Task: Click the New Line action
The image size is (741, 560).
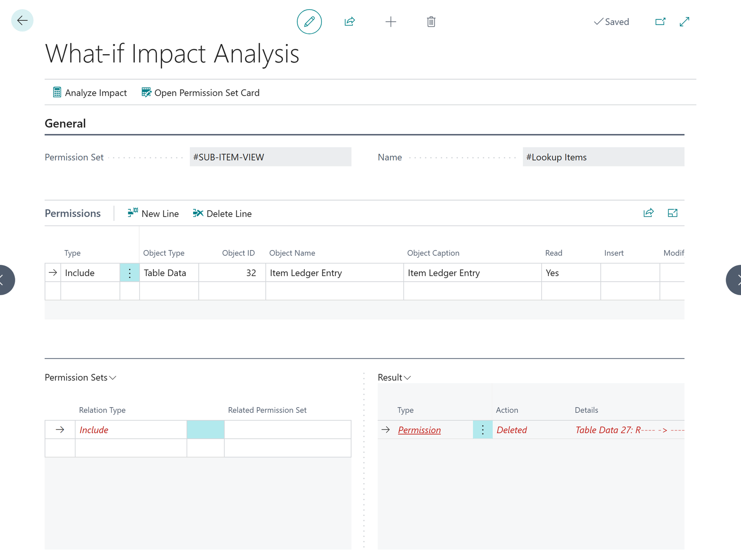Action: click(153, 214)
